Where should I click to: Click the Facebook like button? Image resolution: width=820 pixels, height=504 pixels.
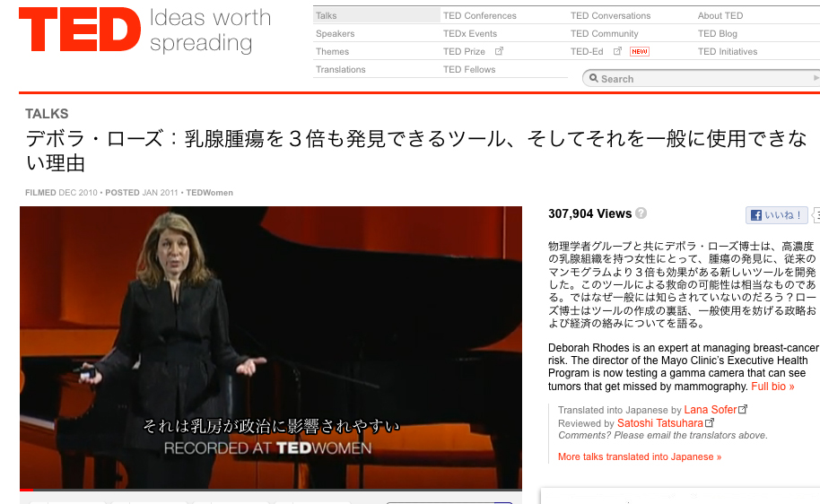(x=777, y=215)
